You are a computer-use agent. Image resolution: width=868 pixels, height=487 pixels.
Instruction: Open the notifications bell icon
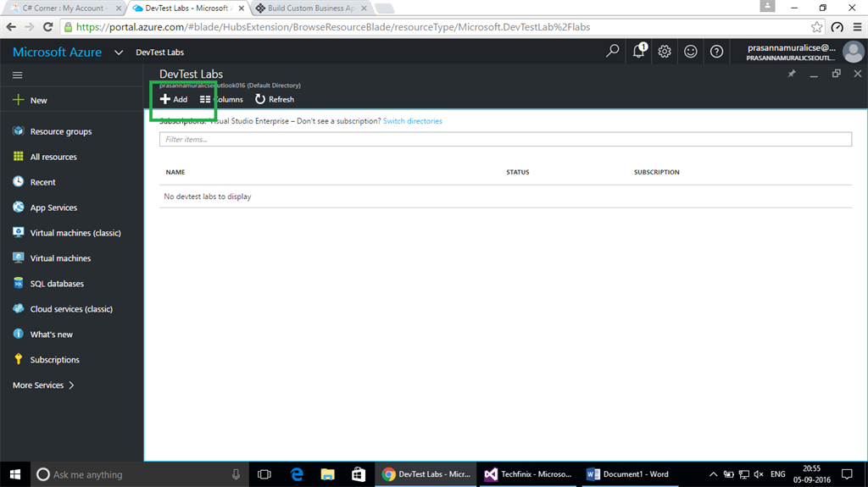pyautogui.click(x=639, y=52)
